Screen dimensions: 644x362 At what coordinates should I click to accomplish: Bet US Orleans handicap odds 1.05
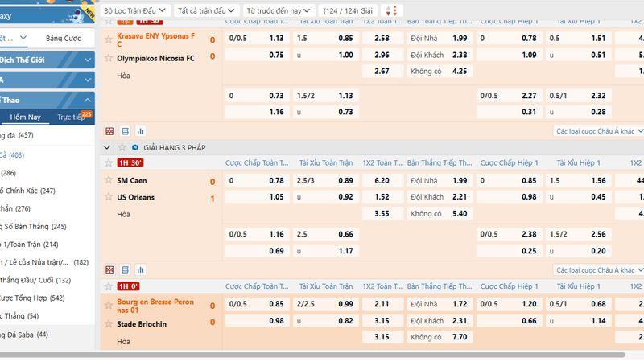click(256, 197)
